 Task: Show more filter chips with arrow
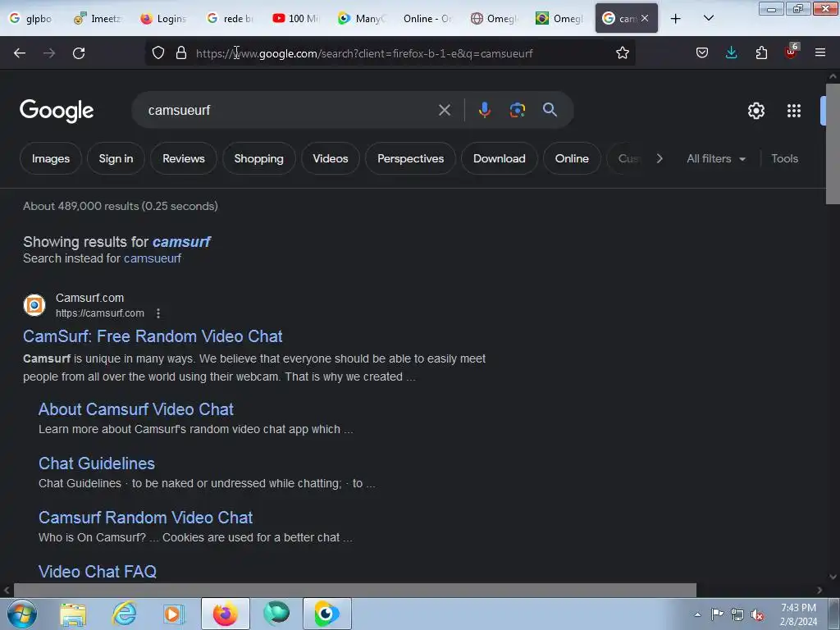coord(660,158)
